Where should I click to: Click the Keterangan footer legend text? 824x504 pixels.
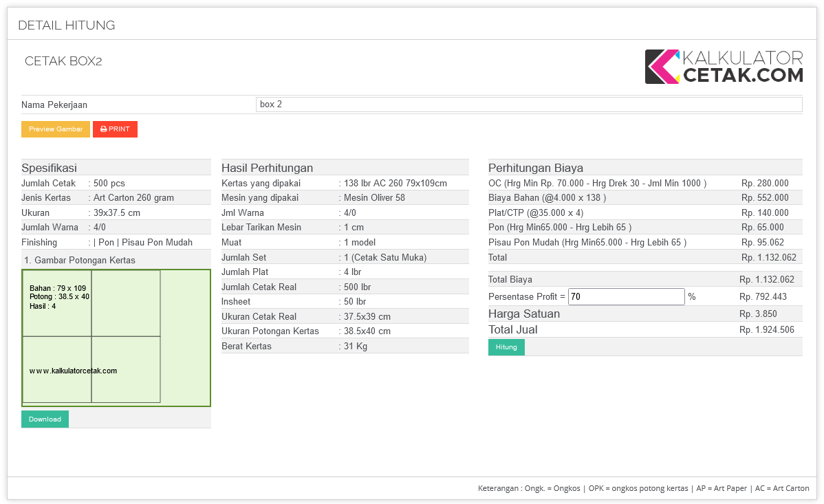[643, 488]
